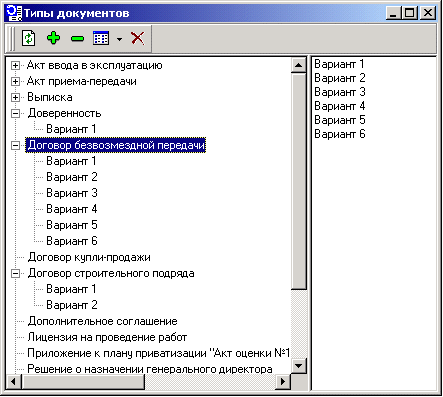The image size is (443, 397).
Task: Select Решение о назначении генерального директора
Action: click(x=150, y=369)
